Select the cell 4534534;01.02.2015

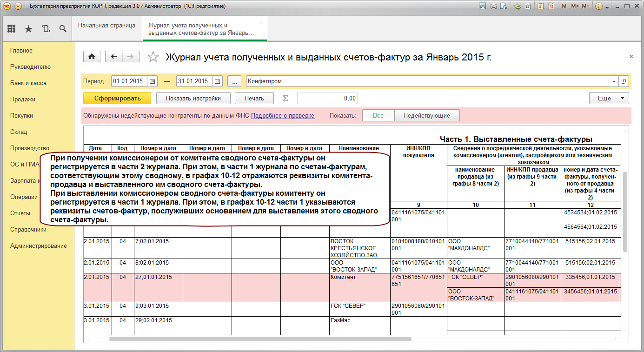point(591,216)
